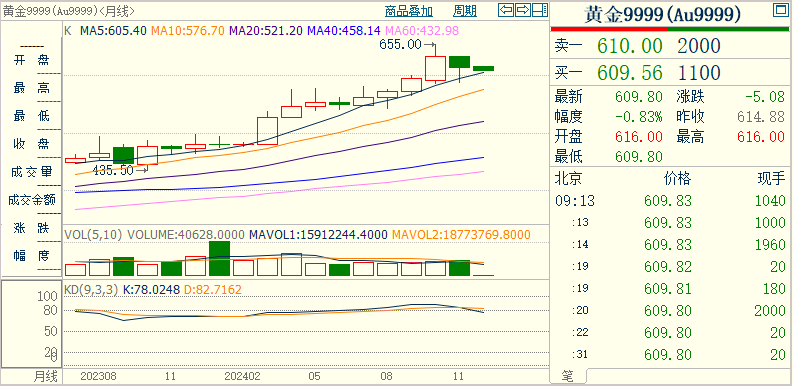793x386 pixels.
Task: Click the 09:13 first trade row
Action: click(670, 201)
